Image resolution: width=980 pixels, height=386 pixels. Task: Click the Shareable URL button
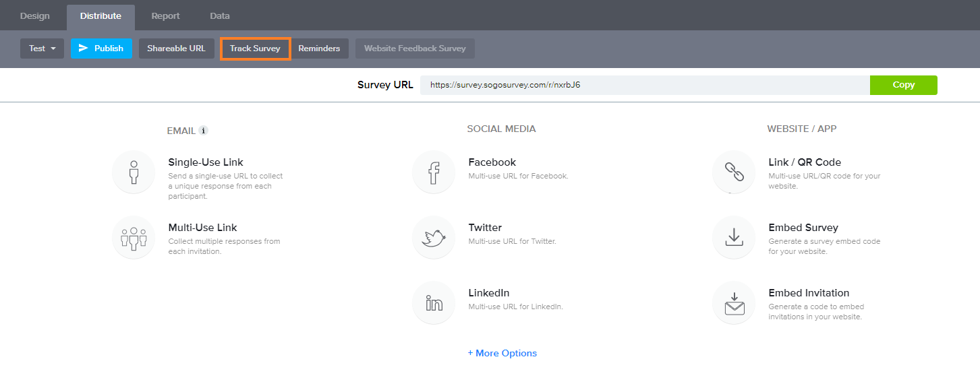[176, 49]
